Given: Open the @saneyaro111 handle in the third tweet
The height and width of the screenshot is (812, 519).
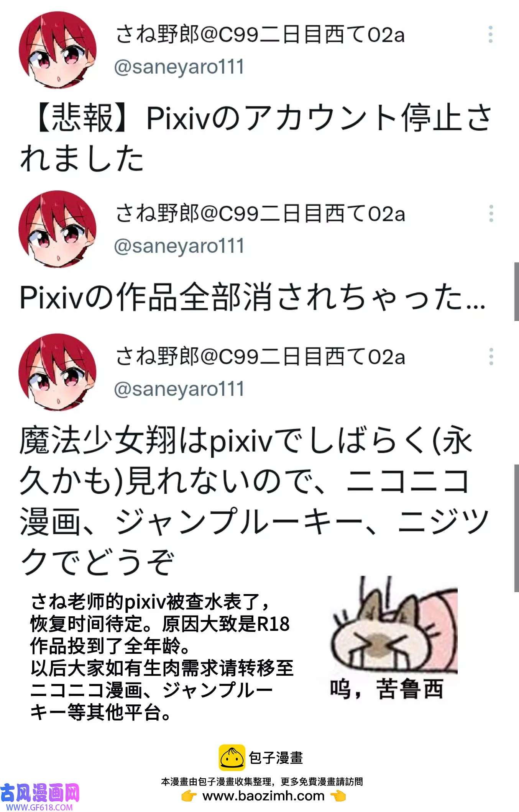Looking at the screenshot, I should pyautogui.click(x=179, y=389).
